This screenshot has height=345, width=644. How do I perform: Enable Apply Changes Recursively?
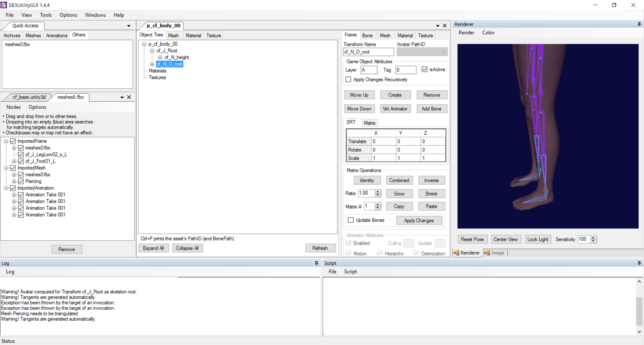pos(348,79)
